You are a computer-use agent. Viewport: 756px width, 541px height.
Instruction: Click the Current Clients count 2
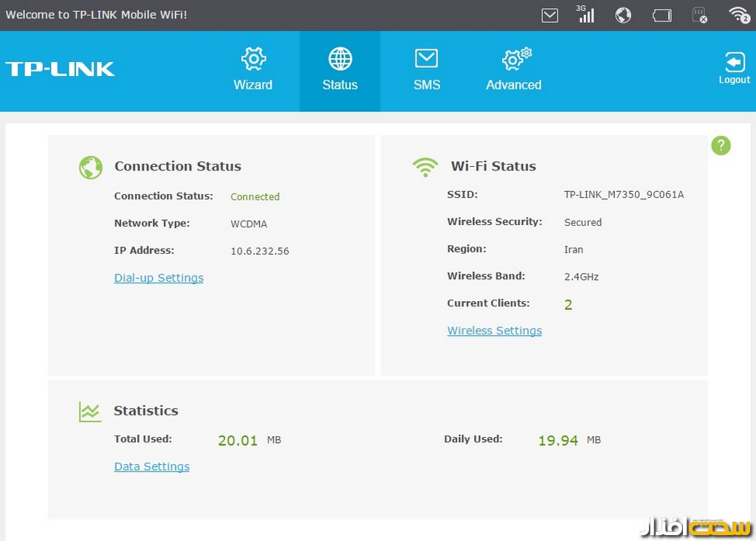[x=568, y=304]
